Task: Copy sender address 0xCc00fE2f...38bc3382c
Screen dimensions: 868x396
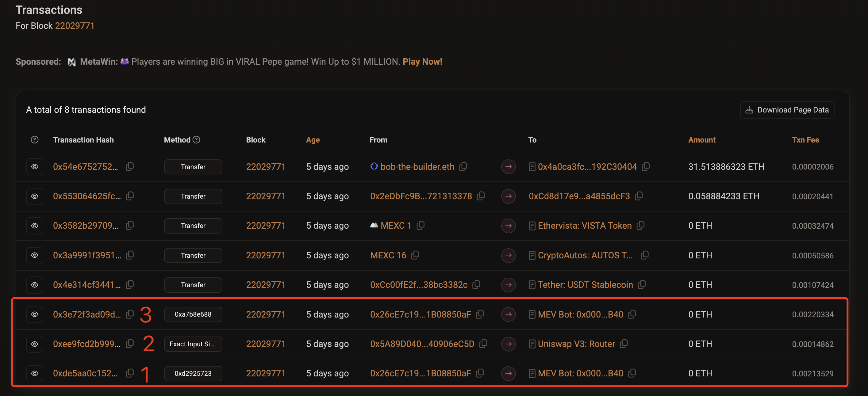Action: (476, 284)
